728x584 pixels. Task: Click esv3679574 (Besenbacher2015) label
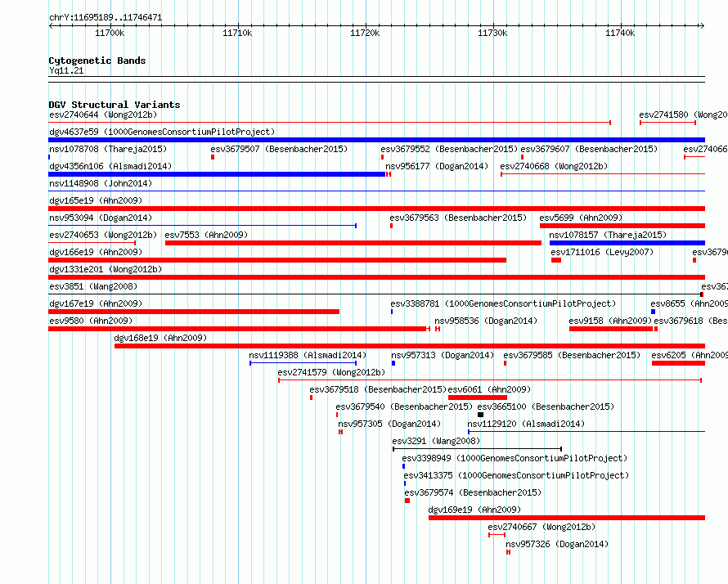(x=473, y=492)
